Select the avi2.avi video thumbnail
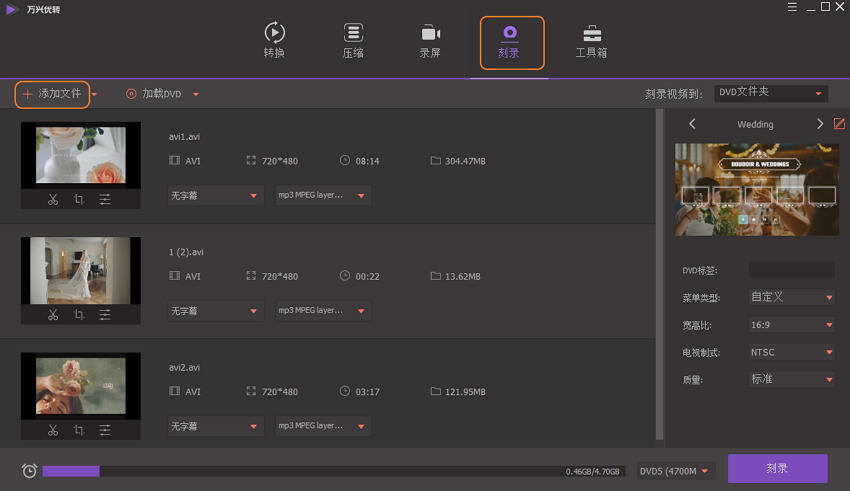This screenshot has height=491, width=850. [81, 386]
